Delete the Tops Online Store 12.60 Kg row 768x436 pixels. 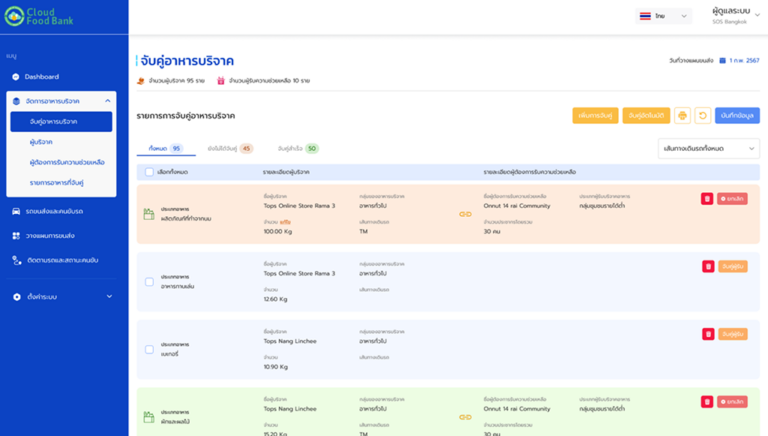coord(708,267)
